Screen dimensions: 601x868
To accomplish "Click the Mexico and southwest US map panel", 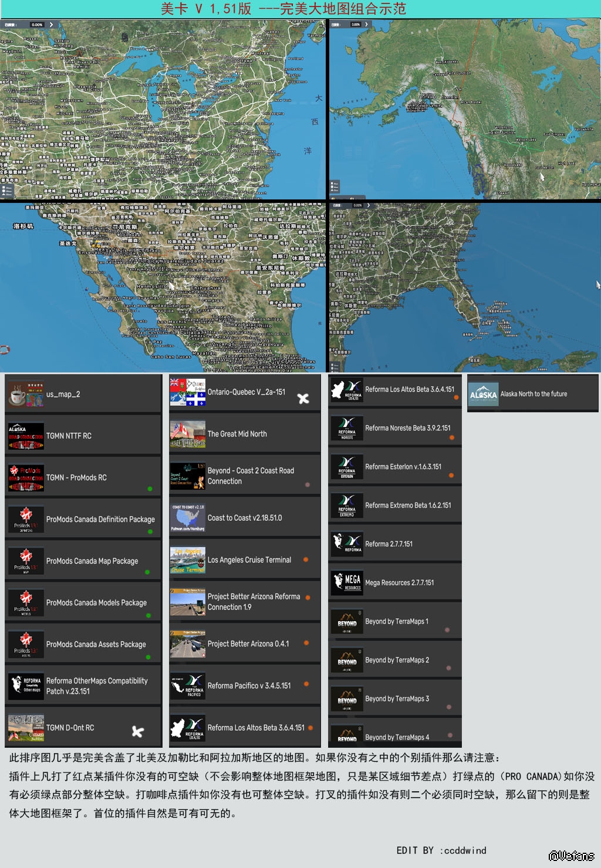I will click(x=163, y=287).
